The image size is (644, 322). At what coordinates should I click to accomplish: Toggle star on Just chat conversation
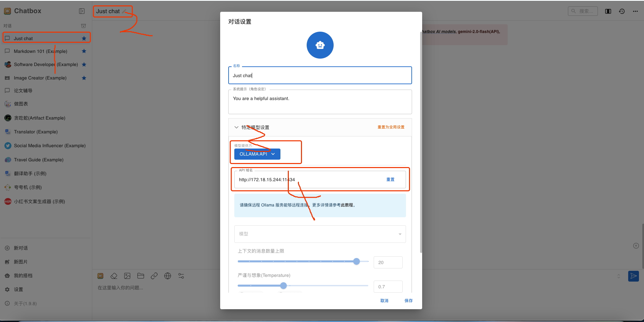[x=84, y=38]
